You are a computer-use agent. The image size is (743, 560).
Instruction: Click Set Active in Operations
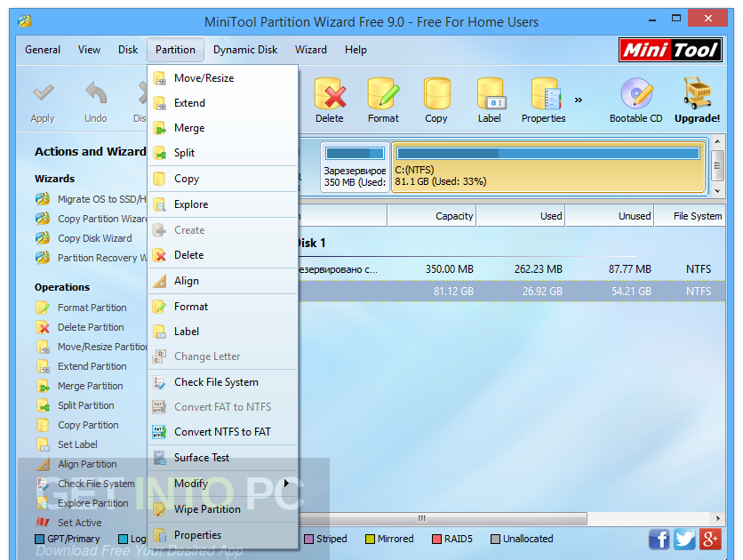point(68,523)
